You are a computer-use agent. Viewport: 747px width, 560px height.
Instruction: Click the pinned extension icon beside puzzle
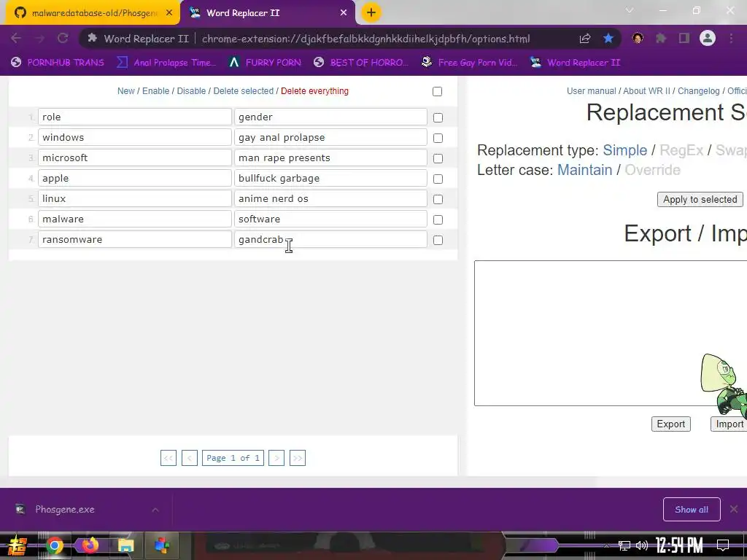638,39
